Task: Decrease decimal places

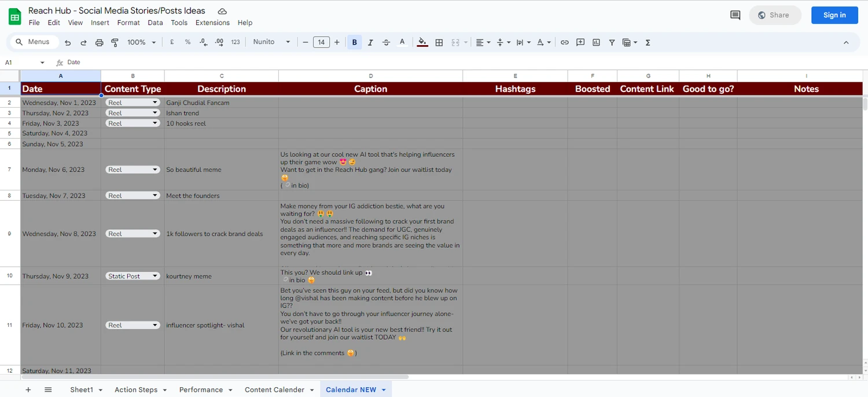Action: pyautogui.click(x=203, y=42)
